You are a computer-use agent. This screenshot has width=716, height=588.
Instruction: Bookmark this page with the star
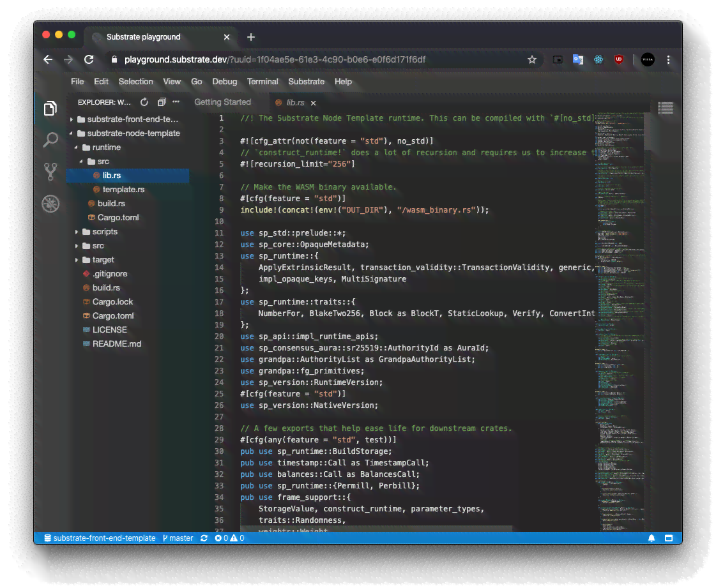532,60
